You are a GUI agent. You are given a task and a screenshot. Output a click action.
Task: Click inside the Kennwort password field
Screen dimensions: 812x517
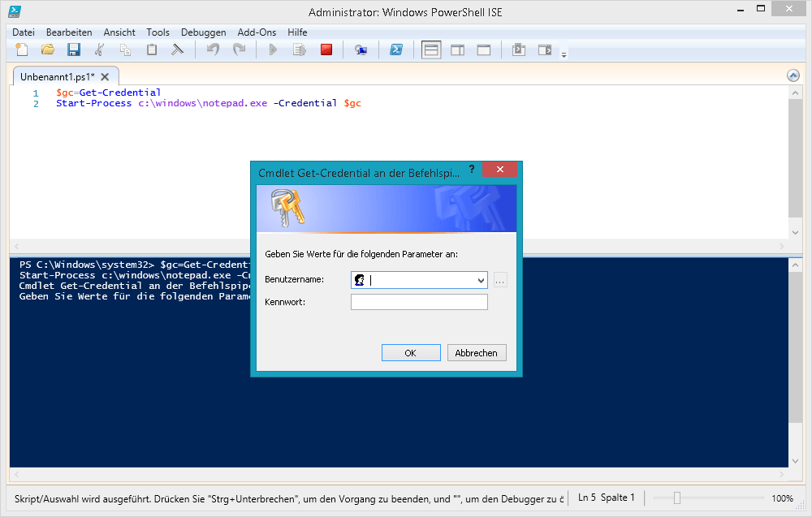click(419, 301)
